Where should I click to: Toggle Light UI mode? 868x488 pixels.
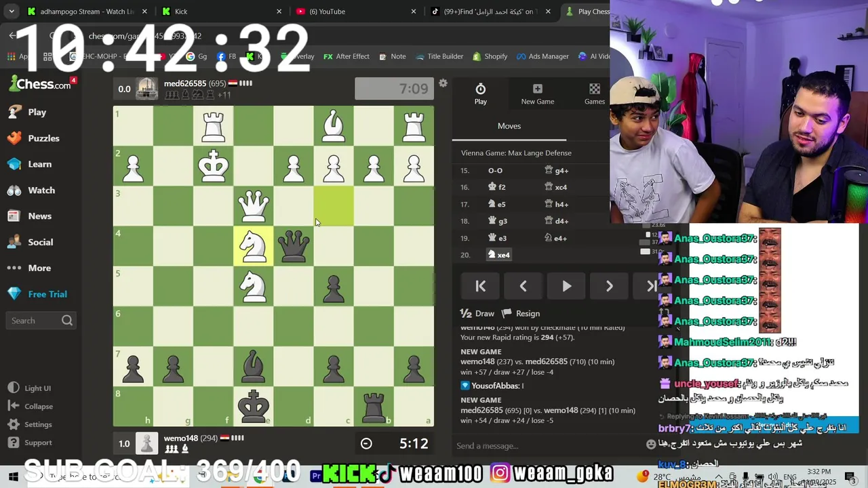point(30,388)
